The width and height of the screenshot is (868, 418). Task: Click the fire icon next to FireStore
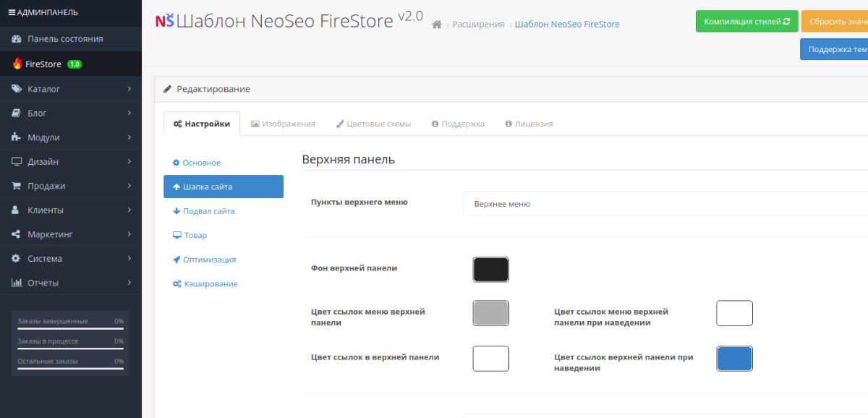17,64
